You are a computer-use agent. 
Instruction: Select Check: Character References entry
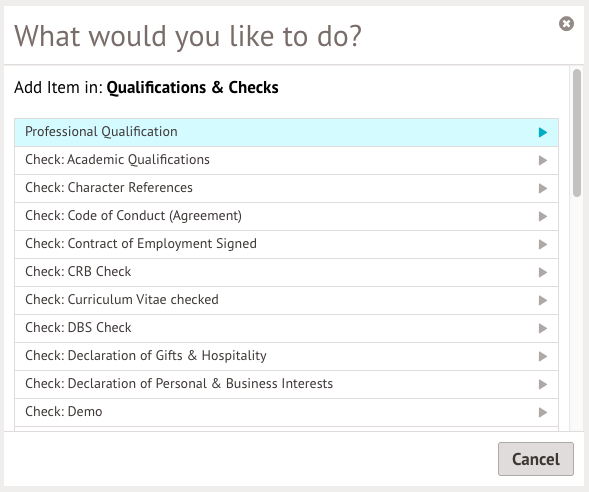tap(286, 188)
